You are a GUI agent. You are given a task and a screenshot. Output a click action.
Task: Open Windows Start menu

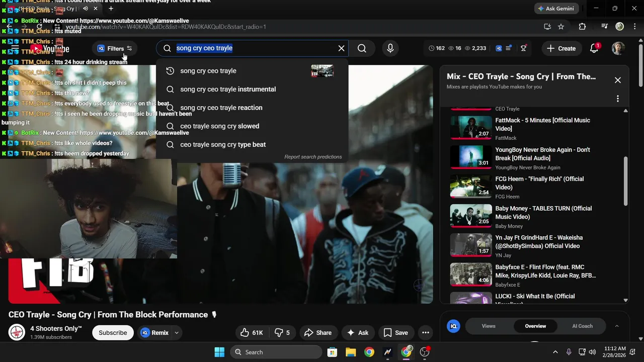tap(219, 352)
